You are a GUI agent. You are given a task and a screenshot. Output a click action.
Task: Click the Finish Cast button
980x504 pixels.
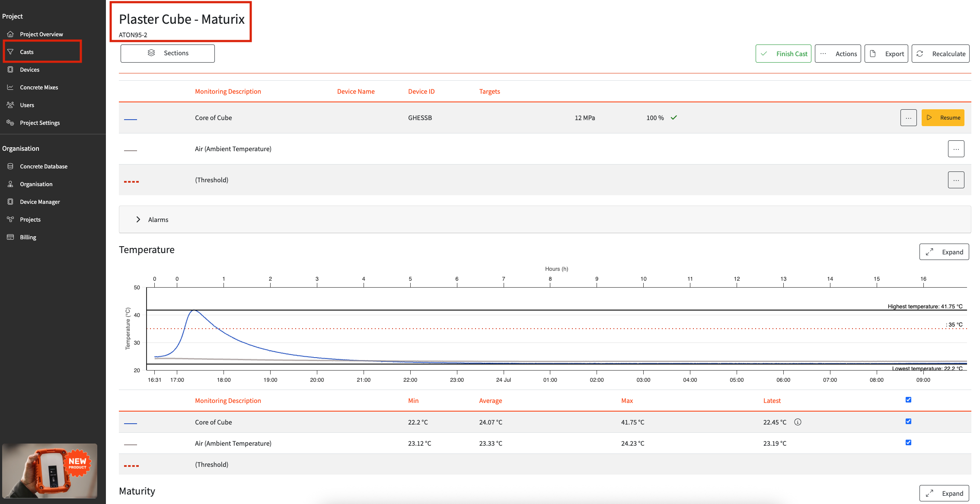pos(783,54)
